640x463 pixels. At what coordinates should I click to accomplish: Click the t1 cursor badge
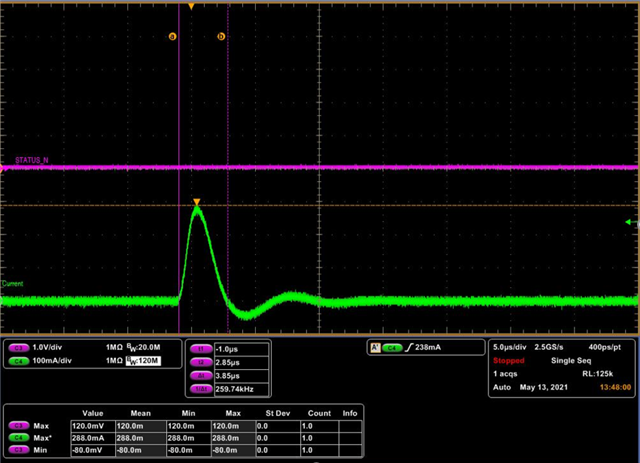click(201, 349)
